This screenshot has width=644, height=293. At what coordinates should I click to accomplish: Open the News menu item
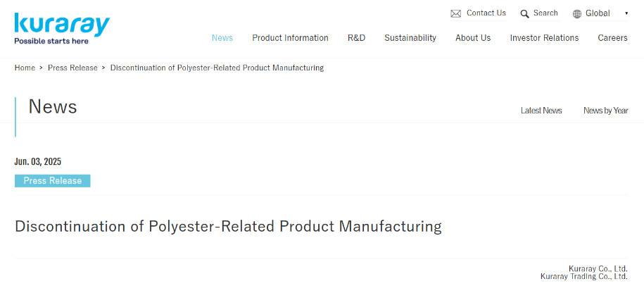pyautogui.click(x=222, y=38)
